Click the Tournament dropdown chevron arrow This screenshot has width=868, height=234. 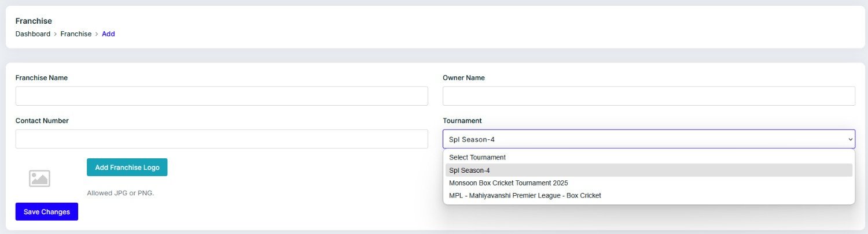(850, 139)
